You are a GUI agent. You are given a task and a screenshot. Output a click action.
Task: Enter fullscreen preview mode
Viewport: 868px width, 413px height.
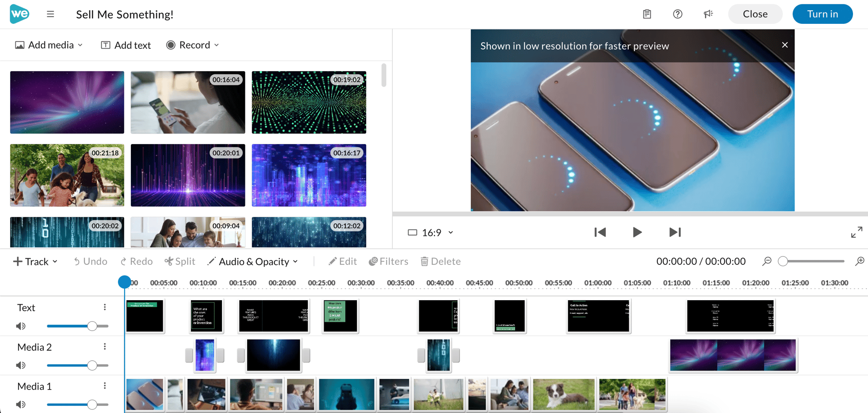(x=857, y=232)
